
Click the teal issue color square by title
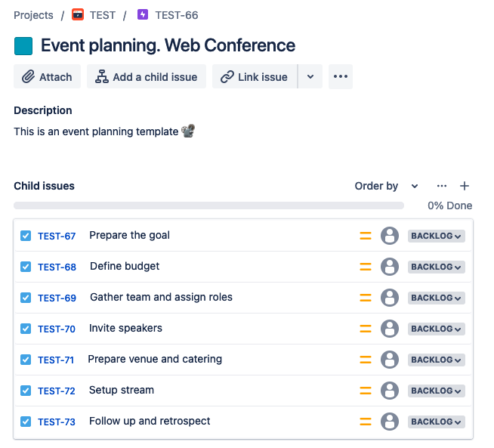23,46
